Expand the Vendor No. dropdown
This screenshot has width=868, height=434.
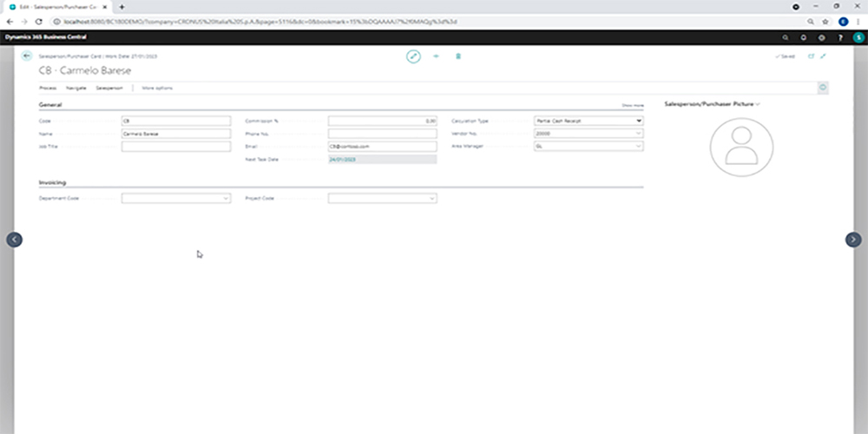click(x=639, y=134)
